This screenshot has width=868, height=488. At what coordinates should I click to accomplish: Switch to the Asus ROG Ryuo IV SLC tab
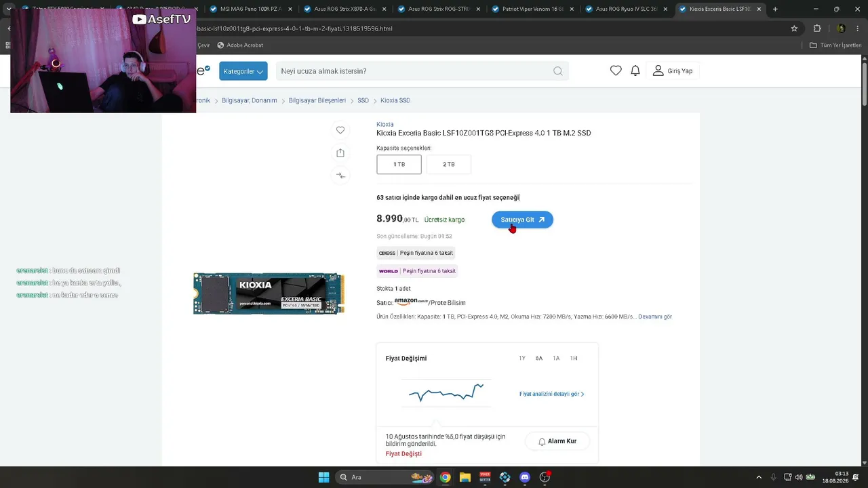tap(627, 9)
